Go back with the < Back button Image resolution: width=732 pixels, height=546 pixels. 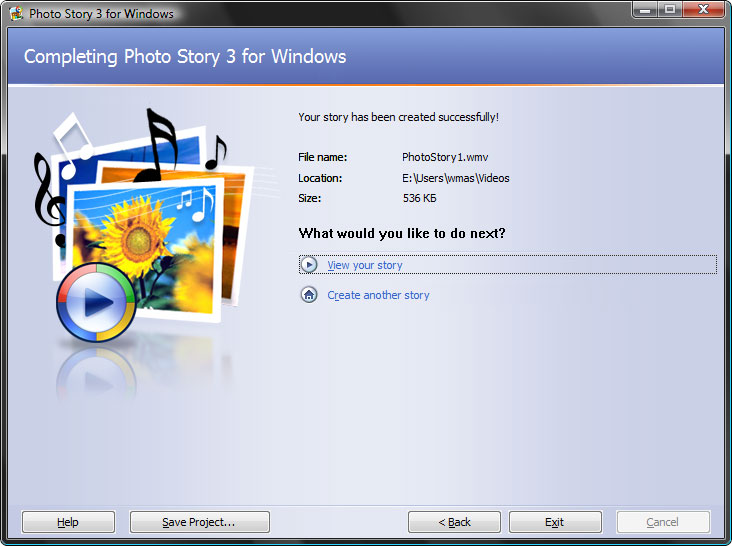(454, 522)
